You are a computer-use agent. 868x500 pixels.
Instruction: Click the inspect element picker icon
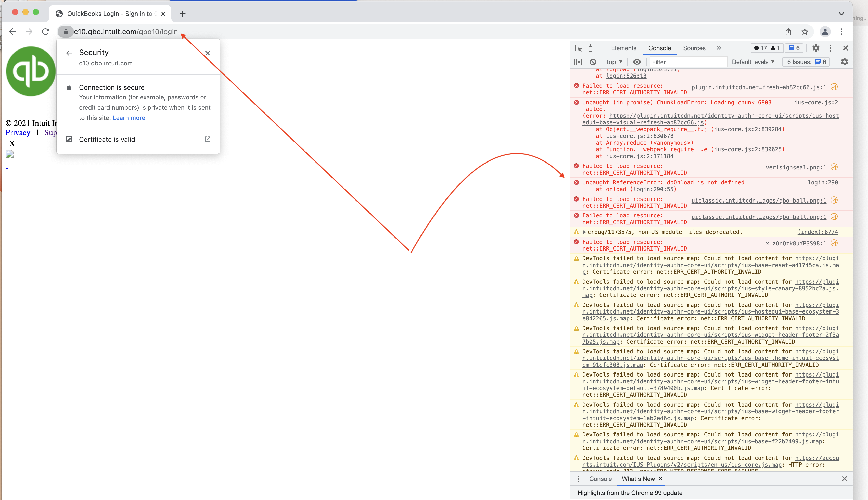tap(578, 48)
